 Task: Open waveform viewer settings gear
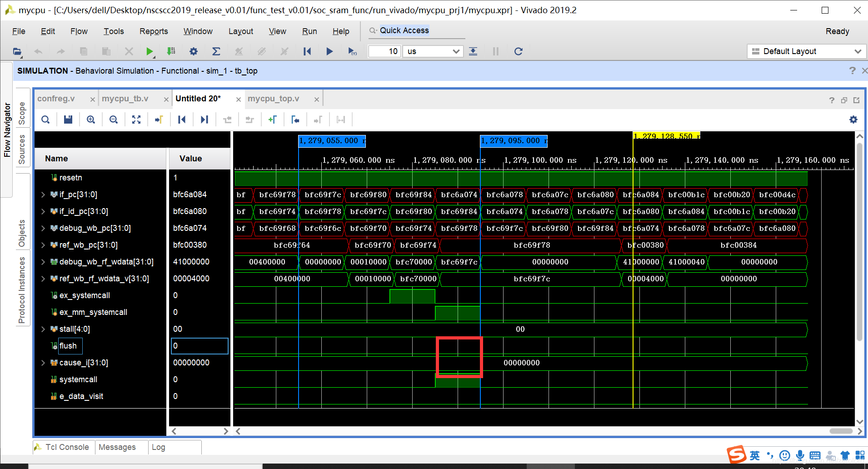pyautogui.click(x=853, y=120)
